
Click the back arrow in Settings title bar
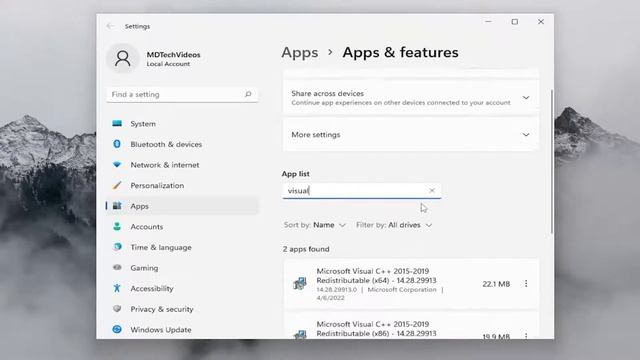click(x=110, y=26)
